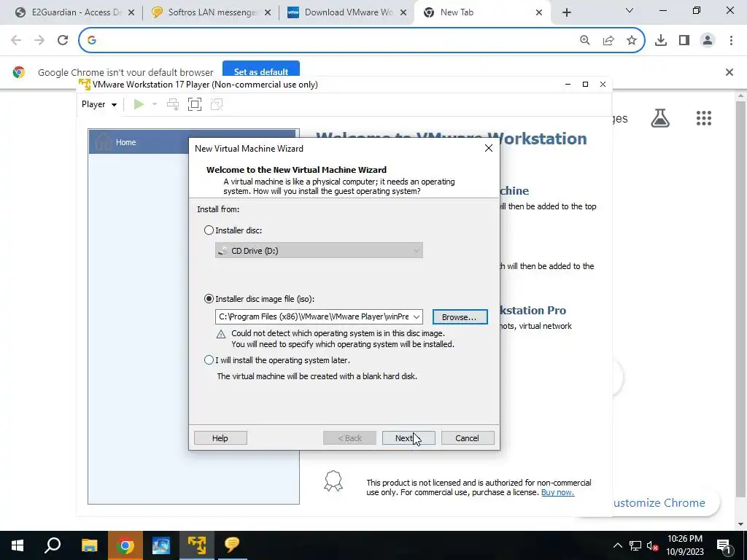The width and height of the screenshot is (747, 560).
Task: Click Set as default browser button
Action: point(261,71)
